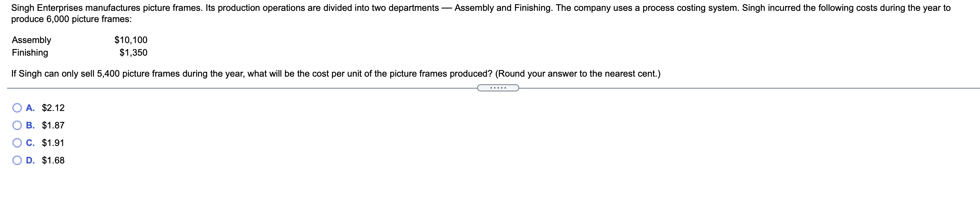Select radio button for option D

(x=17, y=160)
